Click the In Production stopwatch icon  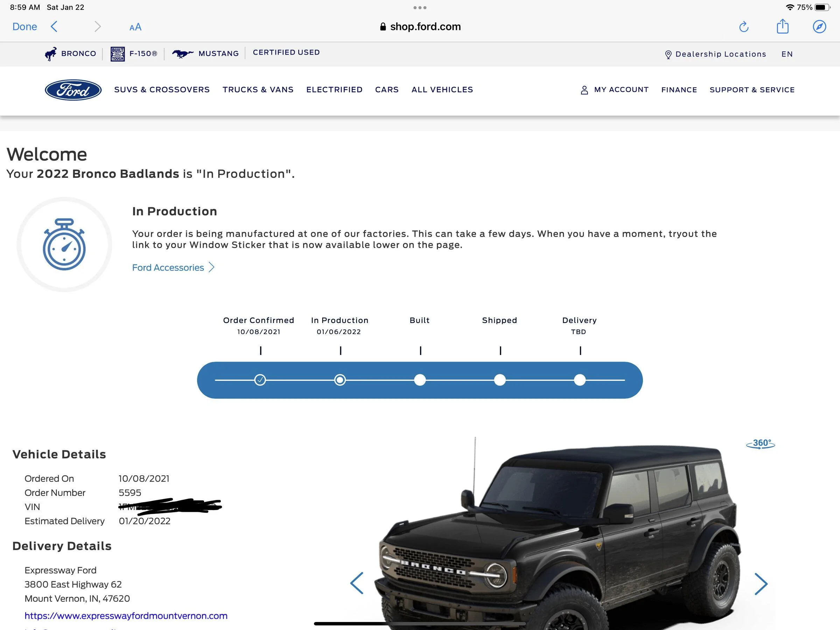(64, 244)
